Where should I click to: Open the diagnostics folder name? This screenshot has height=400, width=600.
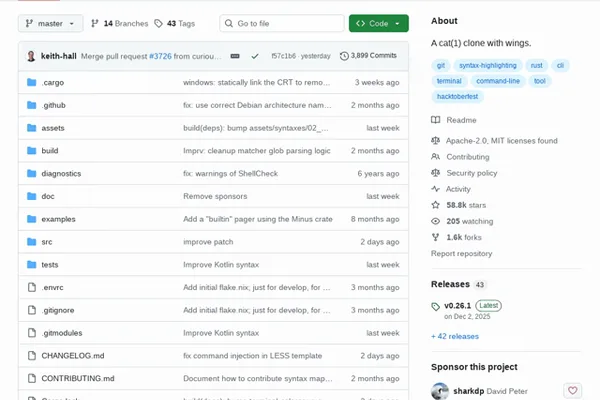(x=61, y=173)
